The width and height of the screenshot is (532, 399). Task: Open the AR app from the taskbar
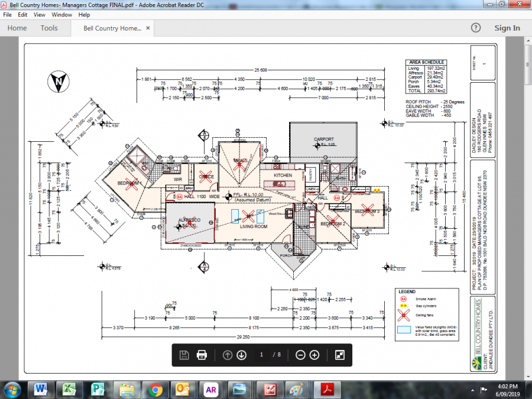pos(210,390)
